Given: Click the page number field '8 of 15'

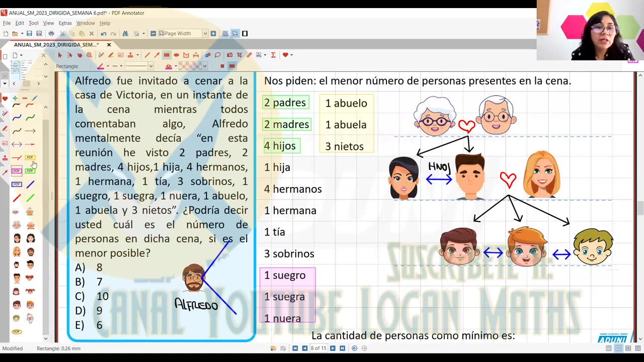Looking at the screenshot, I should click(x=318, y=348).
